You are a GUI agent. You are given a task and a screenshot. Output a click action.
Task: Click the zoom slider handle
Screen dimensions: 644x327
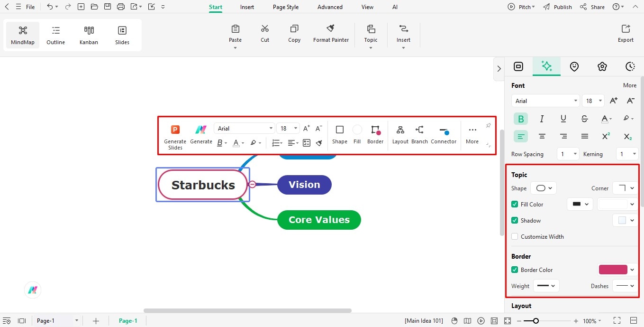pos(535,321)
